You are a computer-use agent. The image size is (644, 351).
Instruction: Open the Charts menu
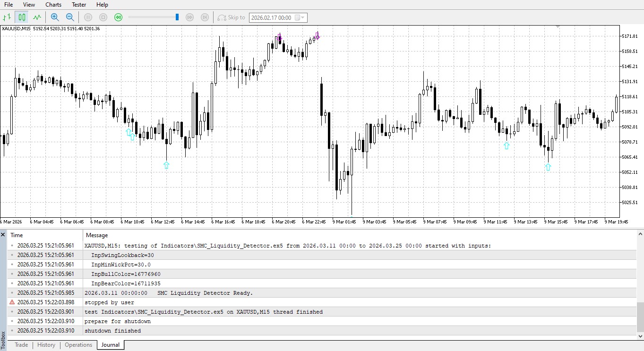pyautogui.click(x=53, y=5)
